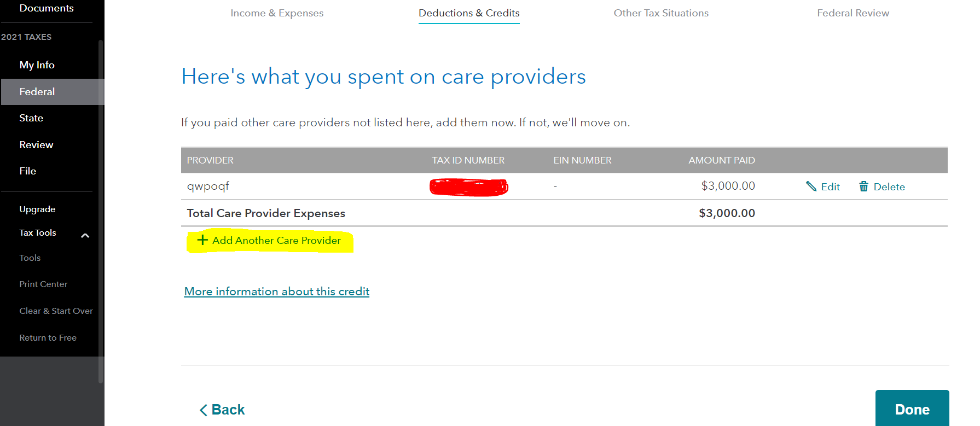Viewport: 980px width, 426px height.
Task: Open More information about this credit link
Action: click(277, 291)
